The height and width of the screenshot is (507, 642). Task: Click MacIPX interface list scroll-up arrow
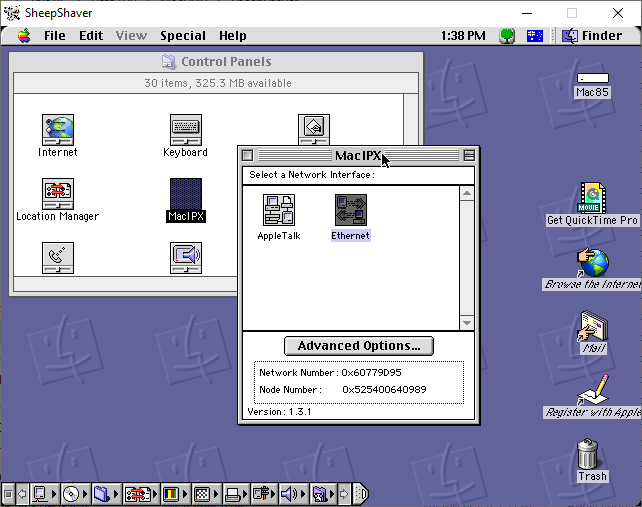467,193
